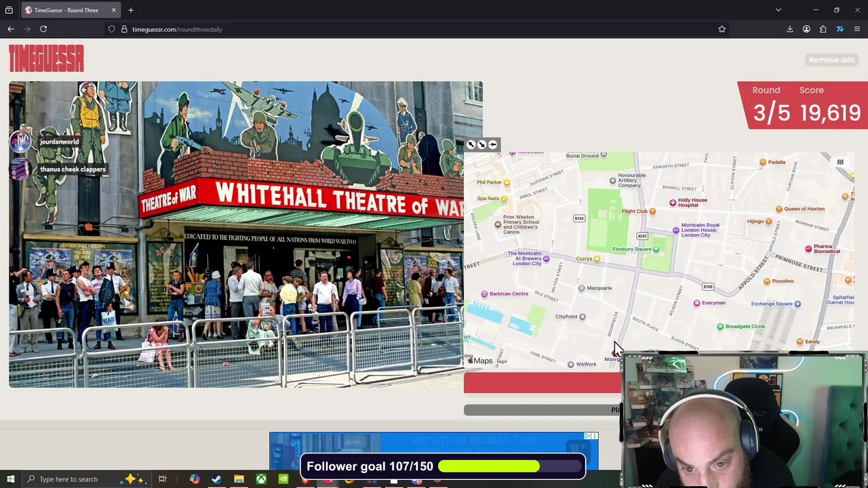Click the Whitehall Theatre of War photo

tap(246, 235)
